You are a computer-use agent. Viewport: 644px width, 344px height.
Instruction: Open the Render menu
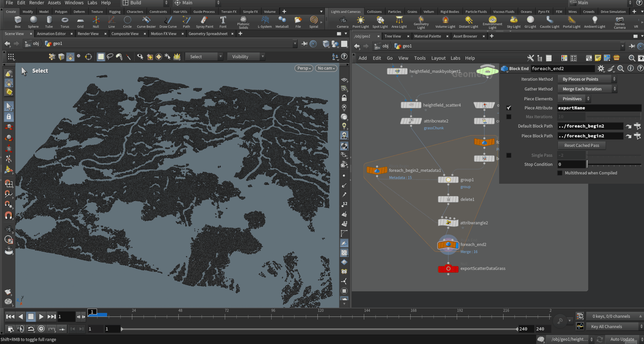tap(37, 3)
